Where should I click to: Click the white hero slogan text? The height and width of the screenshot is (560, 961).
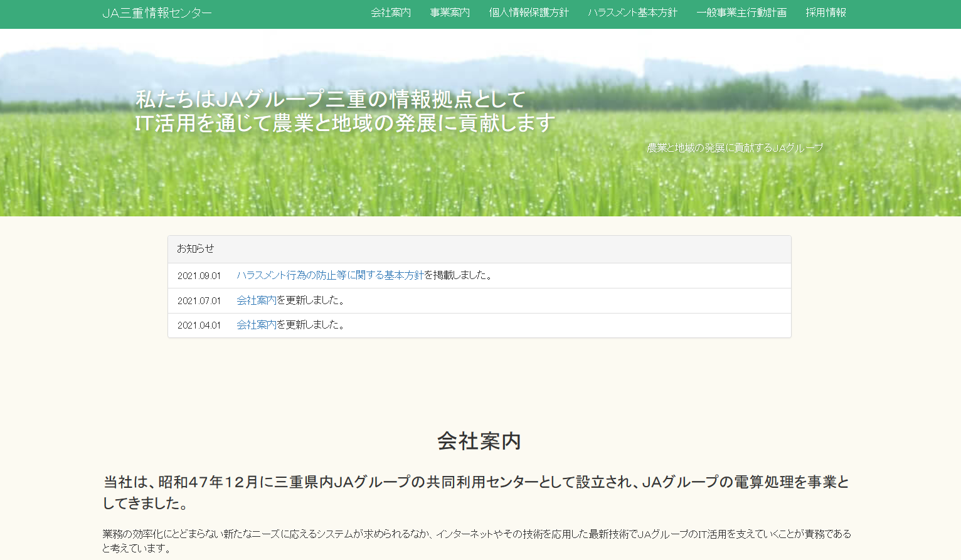tap(344, 111)
